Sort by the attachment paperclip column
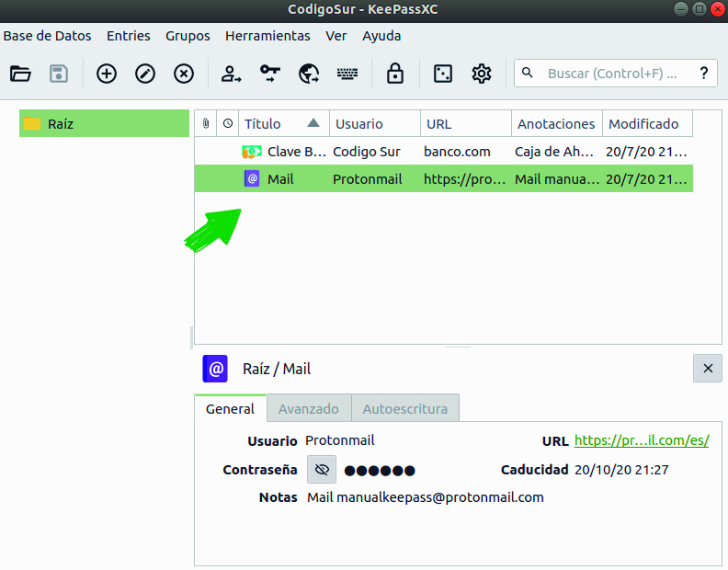 click(206, 123)
